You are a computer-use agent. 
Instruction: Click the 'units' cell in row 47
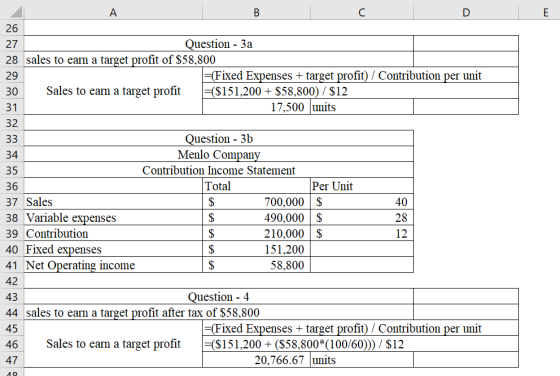coord(362,360)
